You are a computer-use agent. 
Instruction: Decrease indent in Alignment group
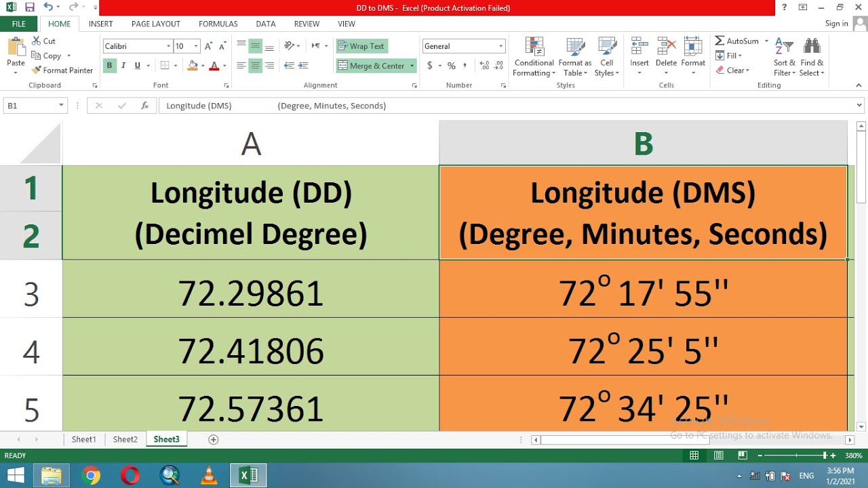click(x=290, y=66)
